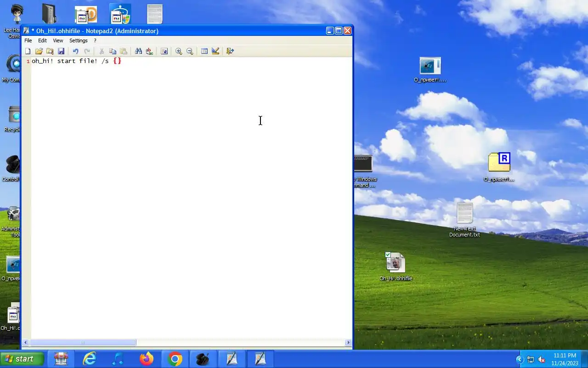Screen dimensions: 588x368
Task: Expand hidden system tray icons
Action: tap(520, 360)
